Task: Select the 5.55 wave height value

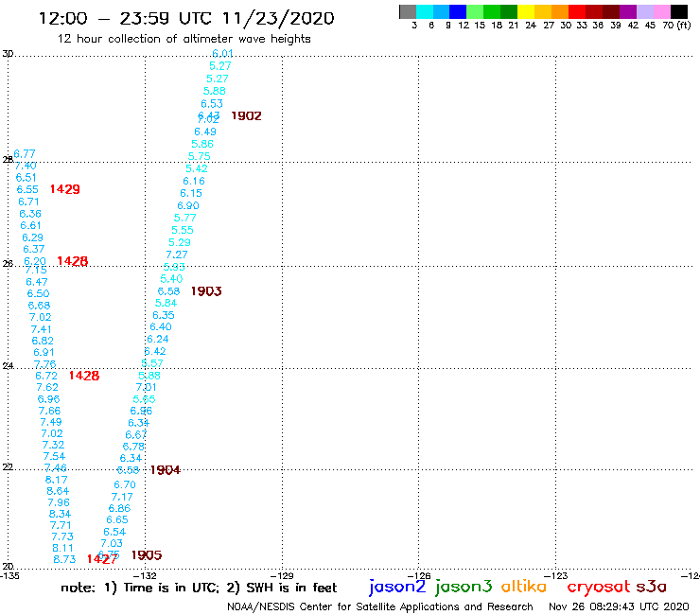Action: [183, 231]
